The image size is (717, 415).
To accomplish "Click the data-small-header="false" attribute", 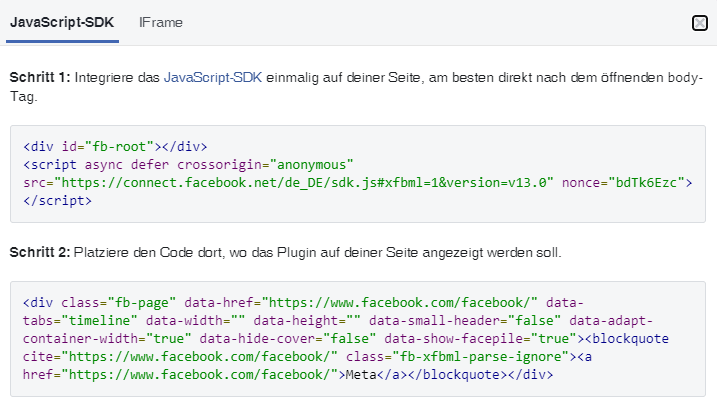I will click(465, 320).
